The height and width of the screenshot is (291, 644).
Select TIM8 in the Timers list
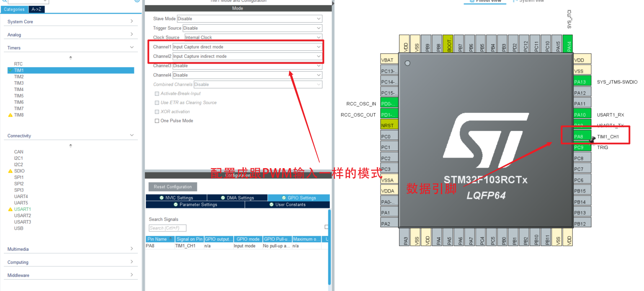(19, 115)
